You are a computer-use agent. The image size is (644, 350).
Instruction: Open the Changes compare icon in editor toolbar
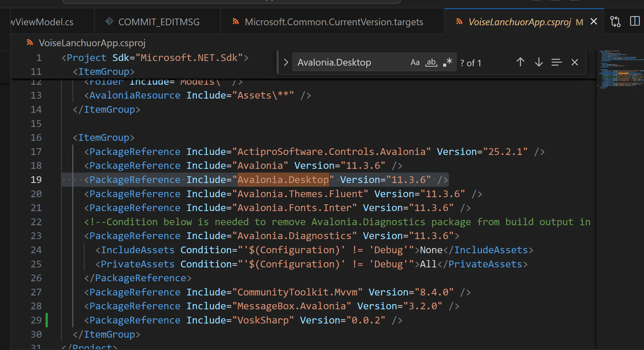[615, 22]
